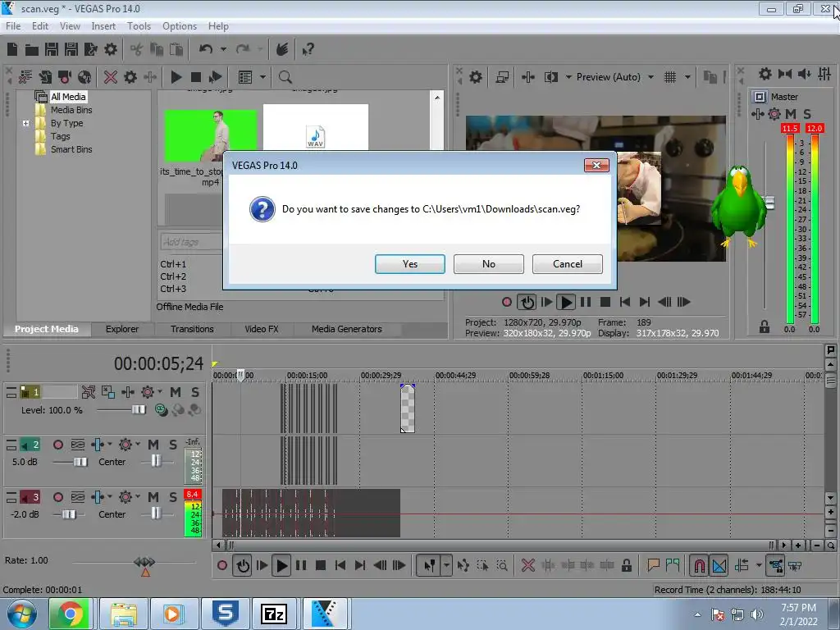Expand the By Type tree node

pyautogui.click(x=25, y=123)
